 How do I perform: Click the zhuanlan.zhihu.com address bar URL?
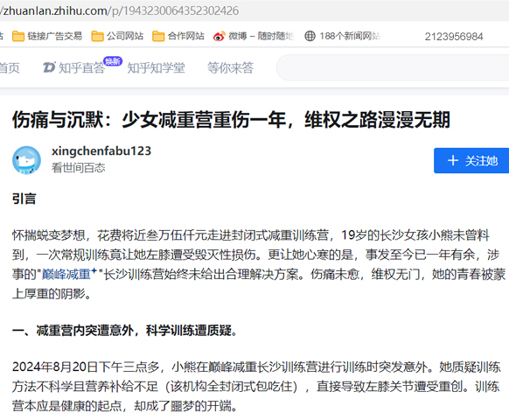pos(120,10)
